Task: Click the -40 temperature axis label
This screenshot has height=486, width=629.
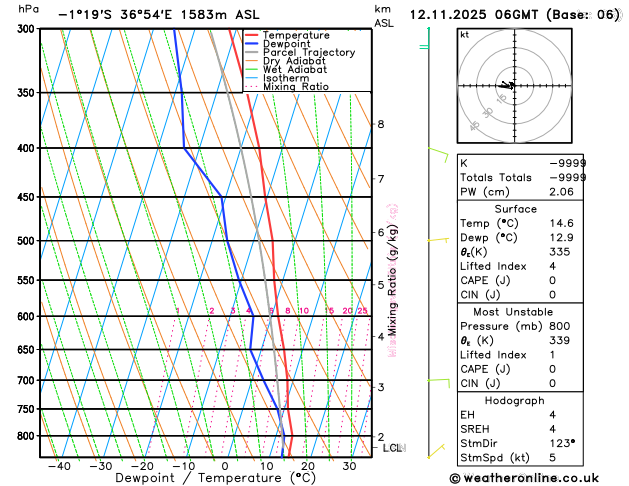Action: pyautogui.click(x=59, y=466)
